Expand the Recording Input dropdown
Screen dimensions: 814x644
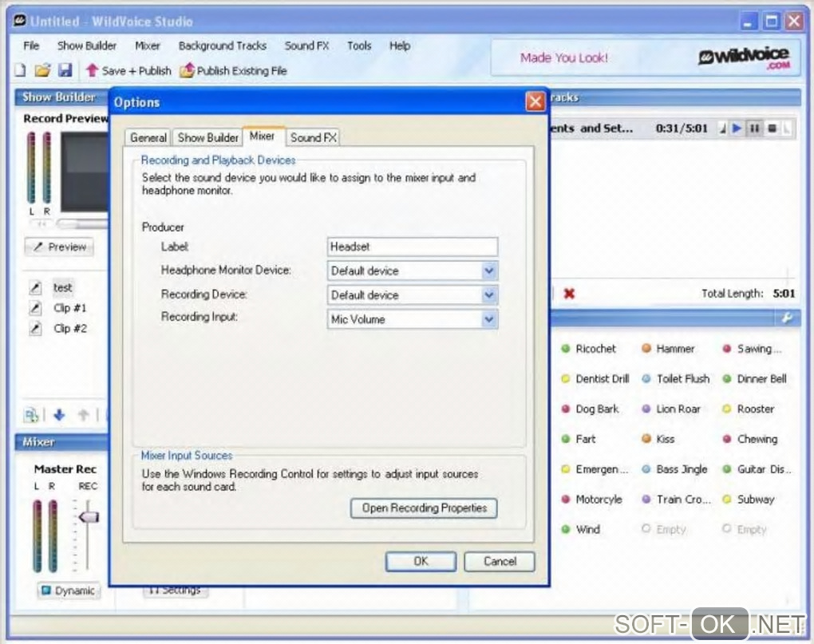(x=488, y=319)
